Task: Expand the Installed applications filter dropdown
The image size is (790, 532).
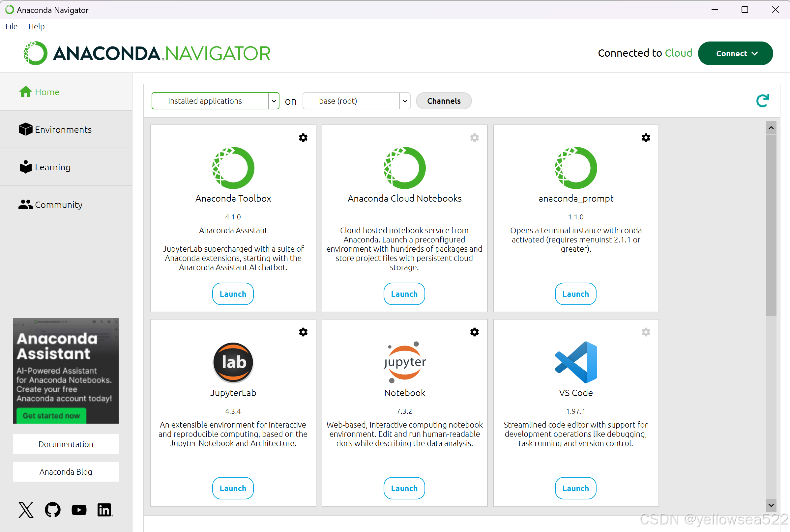Action: (x=273, y=101)
